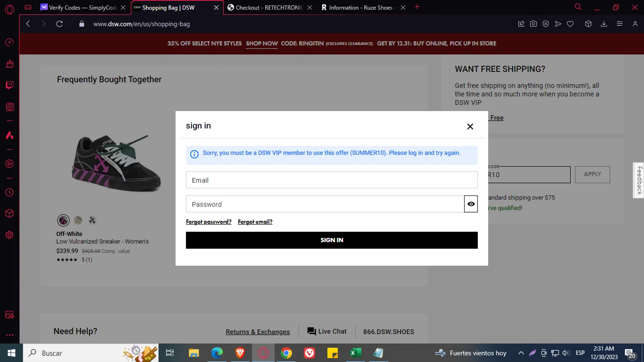Show hidden system tray icons
The width and height of the screenshot is (644, 362).
tap(521, 353)
